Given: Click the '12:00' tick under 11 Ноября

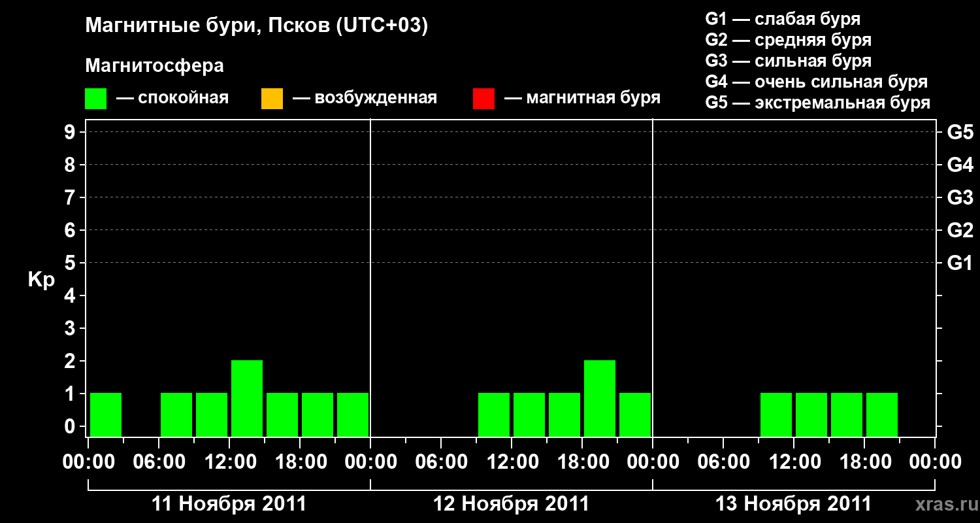Looking at the screenshot, I should point(230,462).
